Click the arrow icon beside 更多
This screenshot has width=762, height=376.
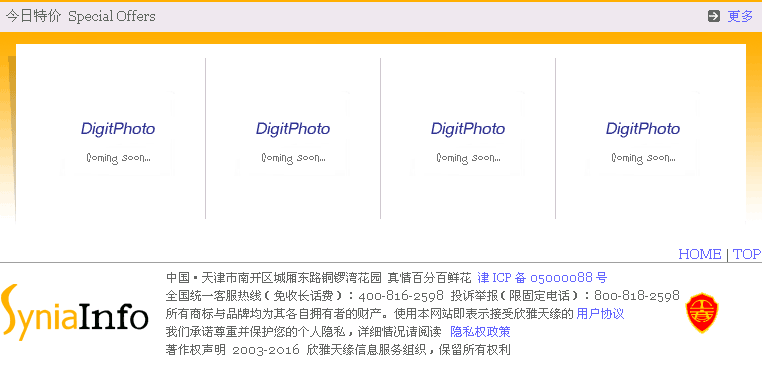coord(713,17)
